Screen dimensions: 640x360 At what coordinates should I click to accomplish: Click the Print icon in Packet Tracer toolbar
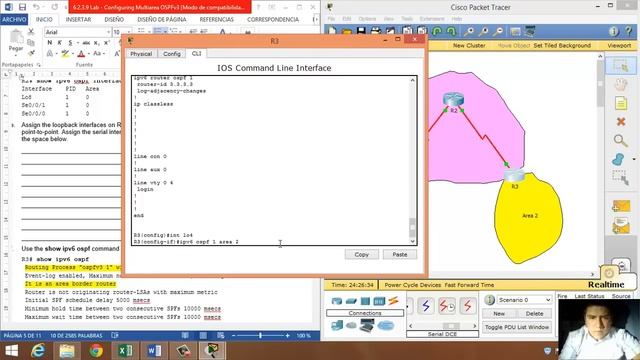pos(376,31)
